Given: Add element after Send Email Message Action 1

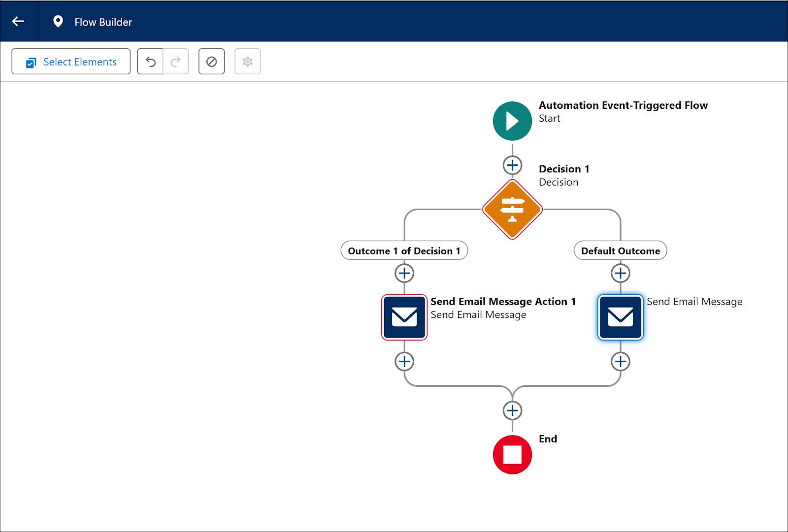Looking at the screenshot, I should pos(404,362).
